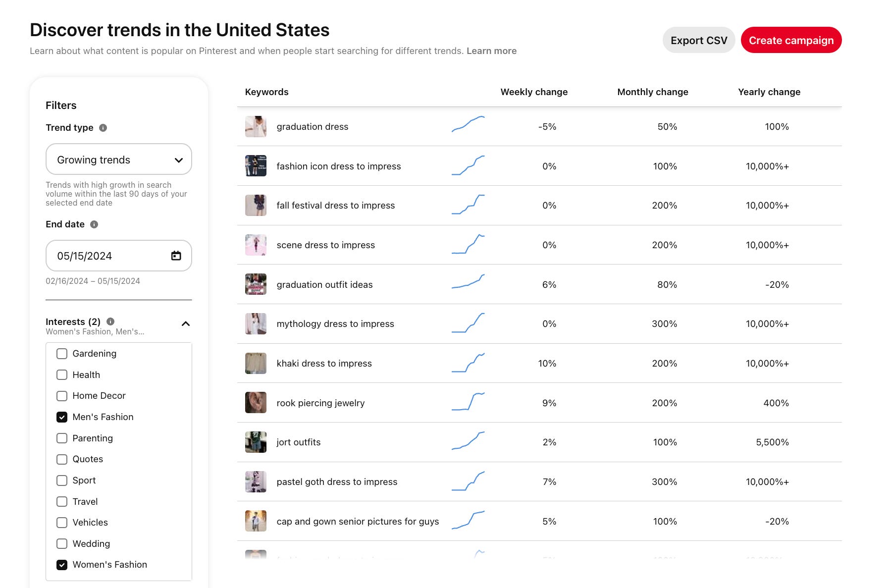The width and height of the screenshot is (891, 588).
Task: Open the Learn more link
Action: [491, 51]
